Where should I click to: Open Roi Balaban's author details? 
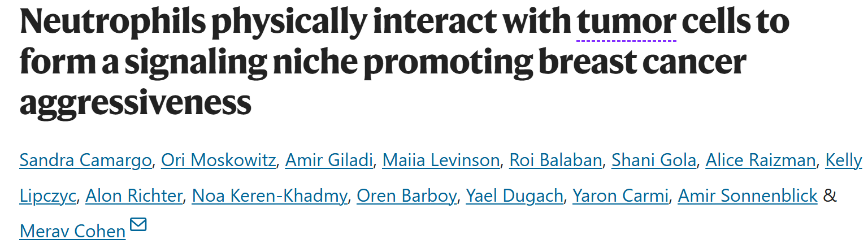coord(555,160)
